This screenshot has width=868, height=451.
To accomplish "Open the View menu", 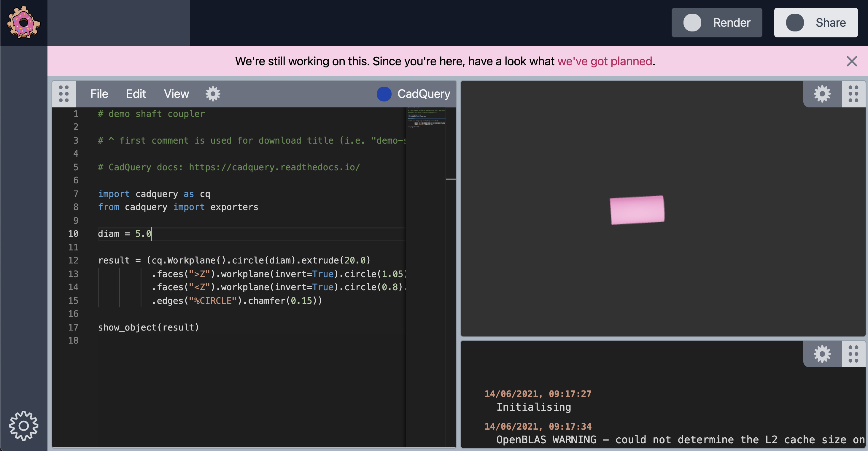I will (x=176, y=94).
